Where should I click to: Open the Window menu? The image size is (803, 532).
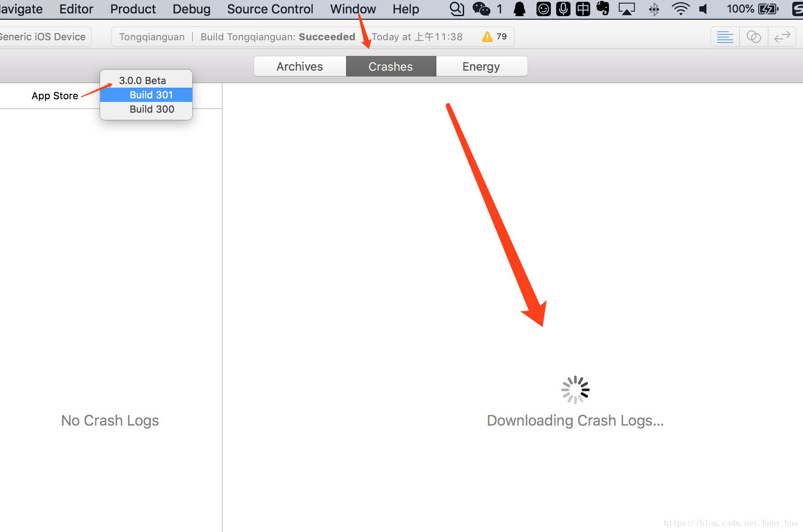click(353, 9)
